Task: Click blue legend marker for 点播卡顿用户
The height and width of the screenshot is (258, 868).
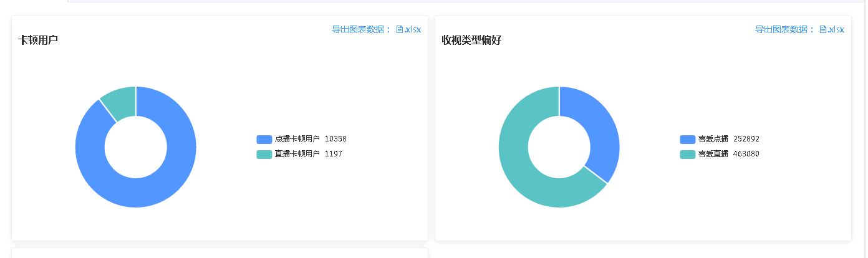Action: [x=264, y=140]
